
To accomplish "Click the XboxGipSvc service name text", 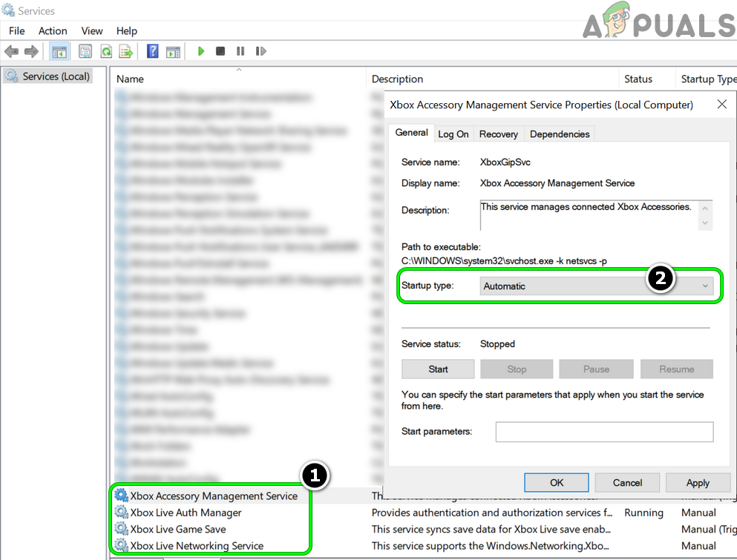I will pos(505,162).
